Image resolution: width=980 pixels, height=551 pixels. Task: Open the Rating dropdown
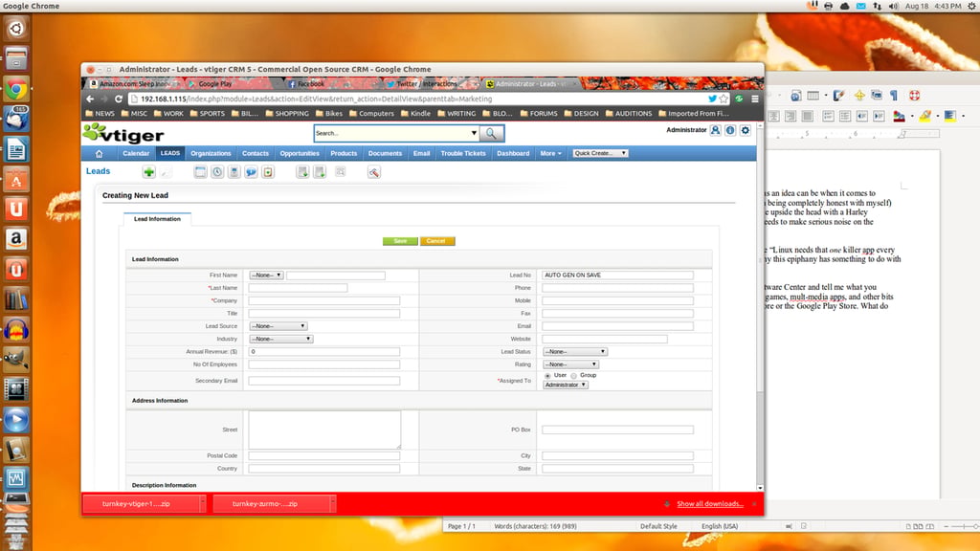click(x=570, y=364)
